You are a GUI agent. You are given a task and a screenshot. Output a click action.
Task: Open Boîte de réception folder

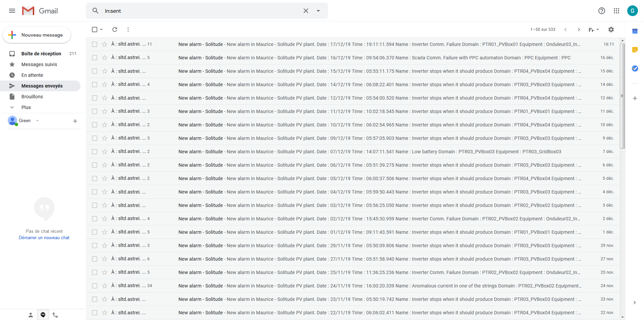41,54
